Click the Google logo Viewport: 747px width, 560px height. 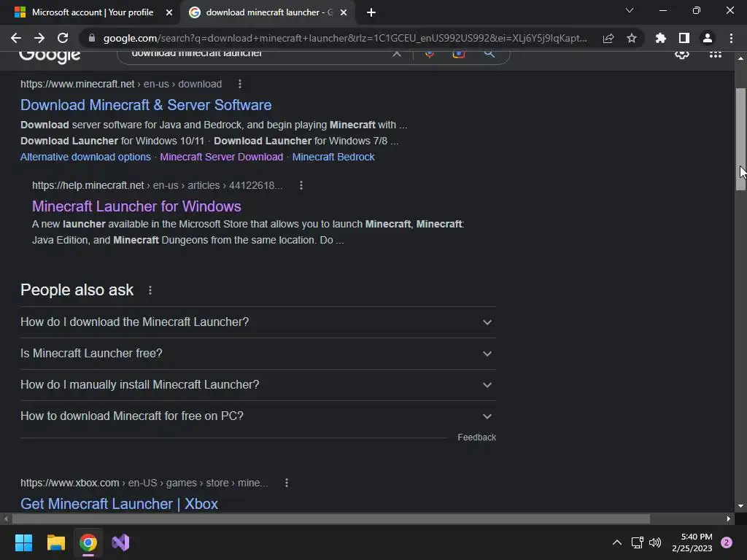[50, 55]
